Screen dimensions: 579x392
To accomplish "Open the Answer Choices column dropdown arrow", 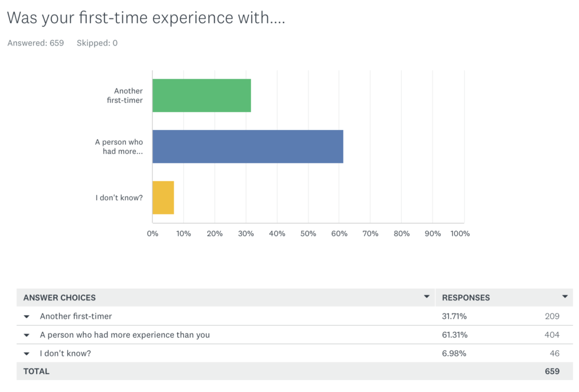I will coord(427,296).
